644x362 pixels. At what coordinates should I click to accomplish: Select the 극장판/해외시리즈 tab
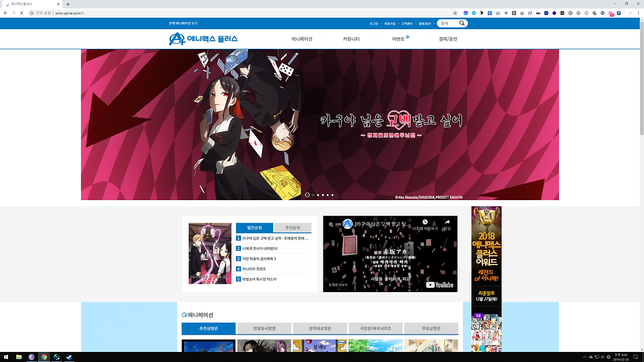point(375,328)
